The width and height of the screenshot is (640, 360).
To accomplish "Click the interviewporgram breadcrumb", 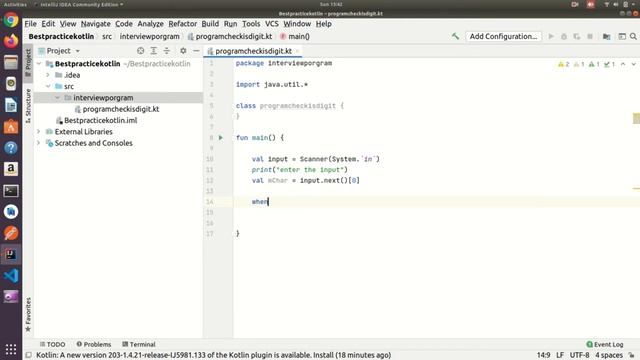I will click(x=149, y=36).
